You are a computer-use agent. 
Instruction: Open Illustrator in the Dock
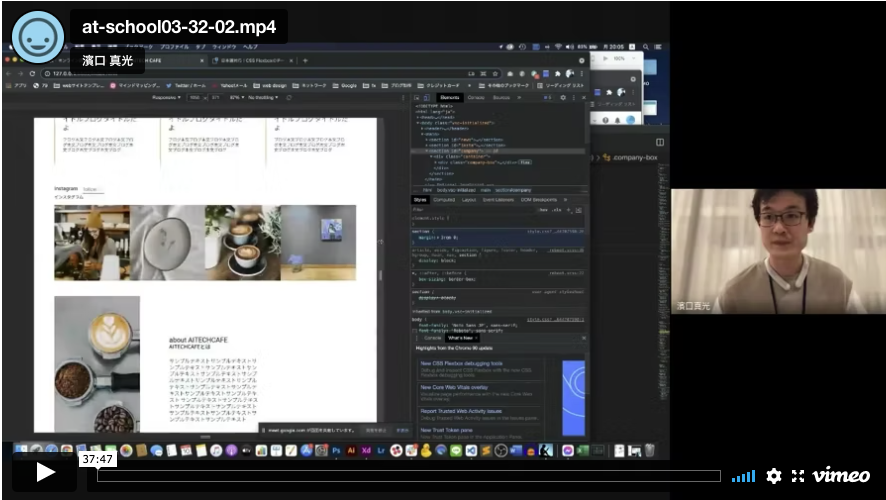click(x=351, y=451)
